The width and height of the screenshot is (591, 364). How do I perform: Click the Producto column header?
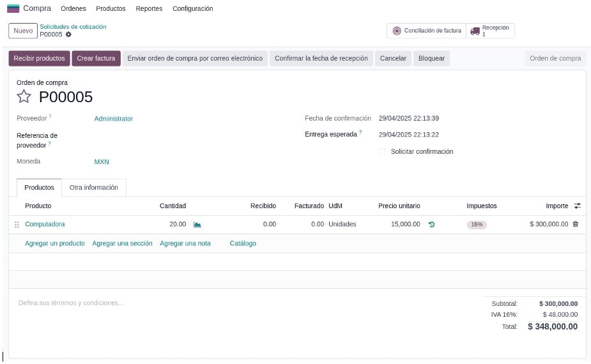[x=38, y=206]
